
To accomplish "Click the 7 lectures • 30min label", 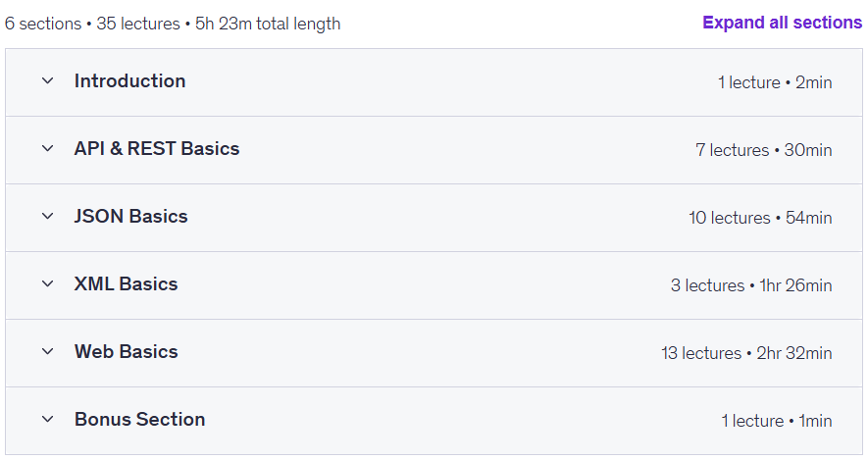I will point(764,150).
